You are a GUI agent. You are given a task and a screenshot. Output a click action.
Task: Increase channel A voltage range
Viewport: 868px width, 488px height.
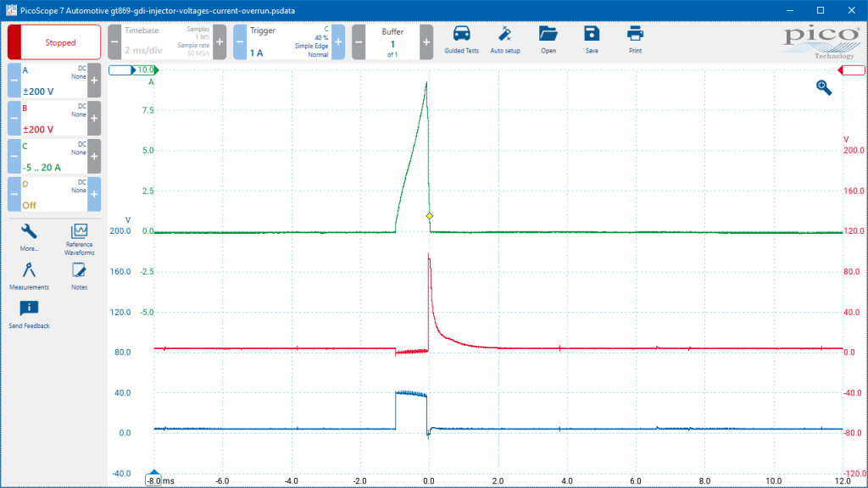click(94, 80)
